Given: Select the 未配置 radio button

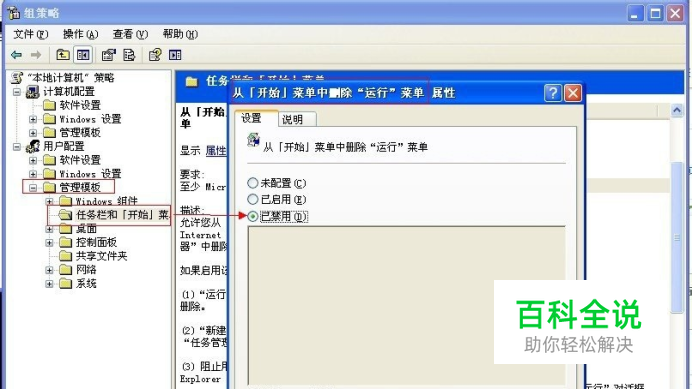Looking at the screenshot, I should point(252,183).
